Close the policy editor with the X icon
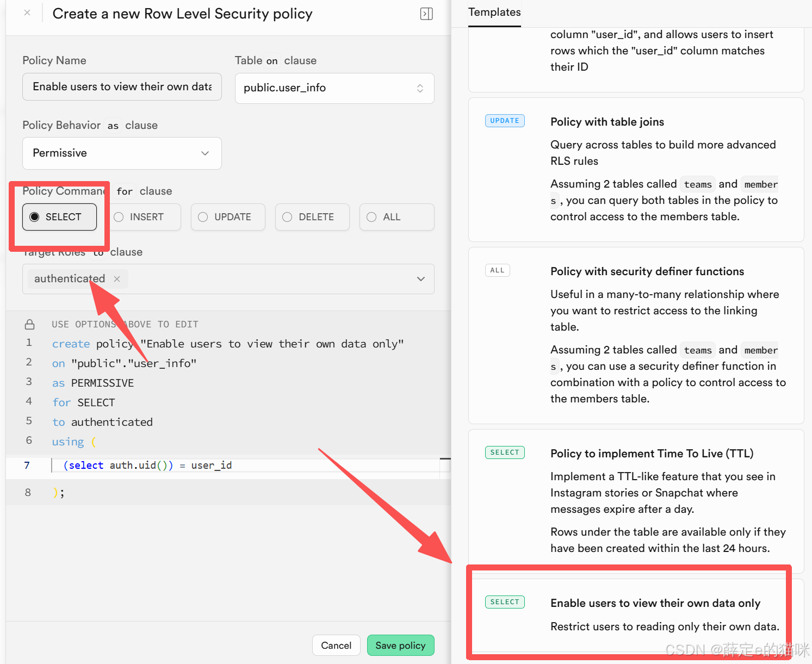This screenshot has height=664, width=812. click(x=27, y=13)
